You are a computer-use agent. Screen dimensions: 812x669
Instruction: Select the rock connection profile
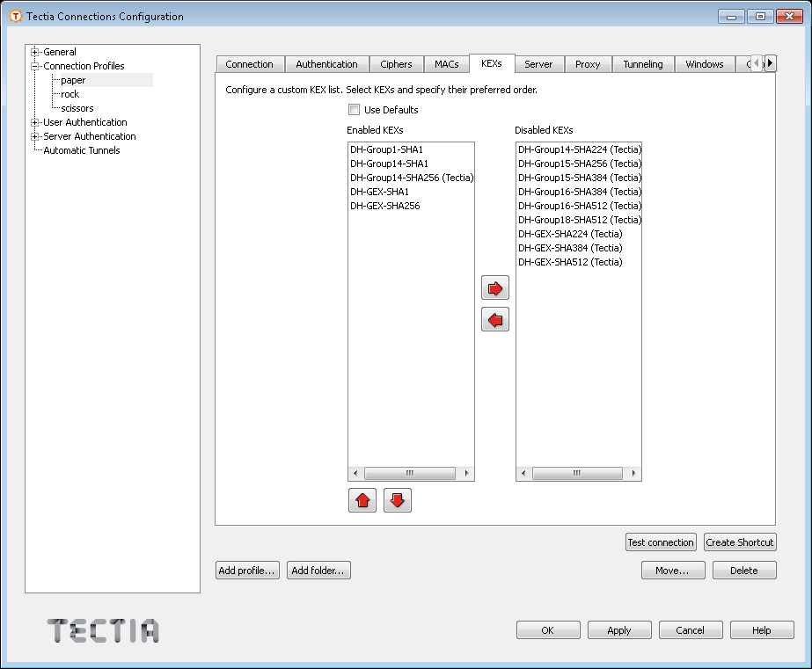pyautogui.click(x=69, y=94)
